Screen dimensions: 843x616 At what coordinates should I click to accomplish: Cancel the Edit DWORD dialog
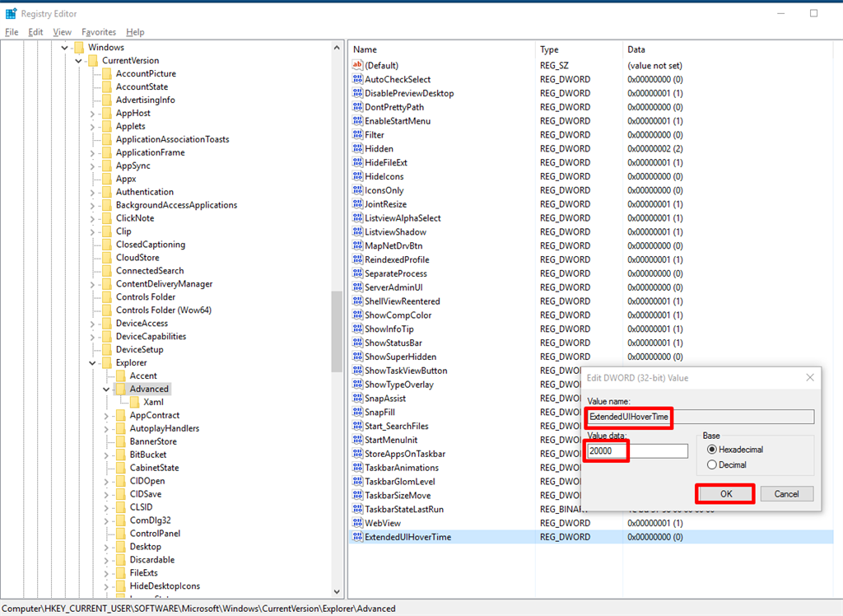coord(786,494)
